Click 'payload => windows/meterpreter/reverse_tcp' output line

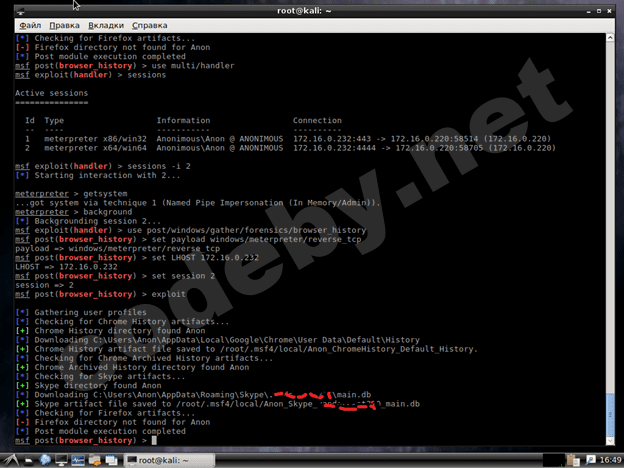point(117,249)
